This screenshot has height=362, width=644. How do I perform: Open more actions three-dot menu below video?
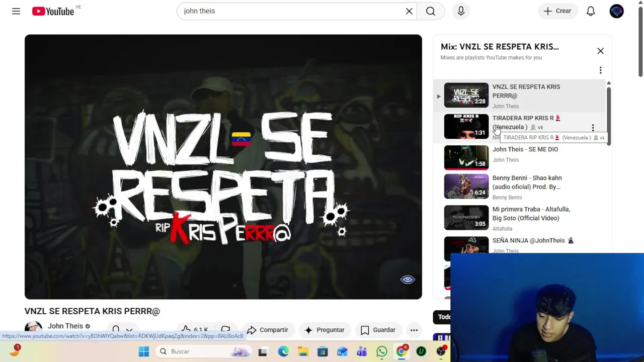414,330
